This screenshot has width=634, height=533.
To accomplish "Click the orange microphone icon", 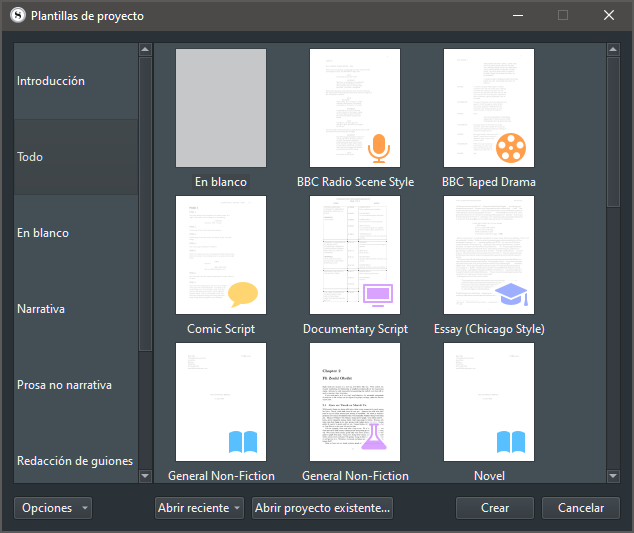I will tap(379, 148).
